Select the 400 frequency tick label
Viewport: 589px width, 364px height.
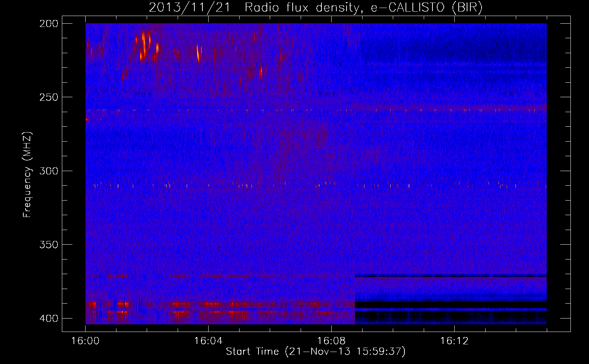49,318
